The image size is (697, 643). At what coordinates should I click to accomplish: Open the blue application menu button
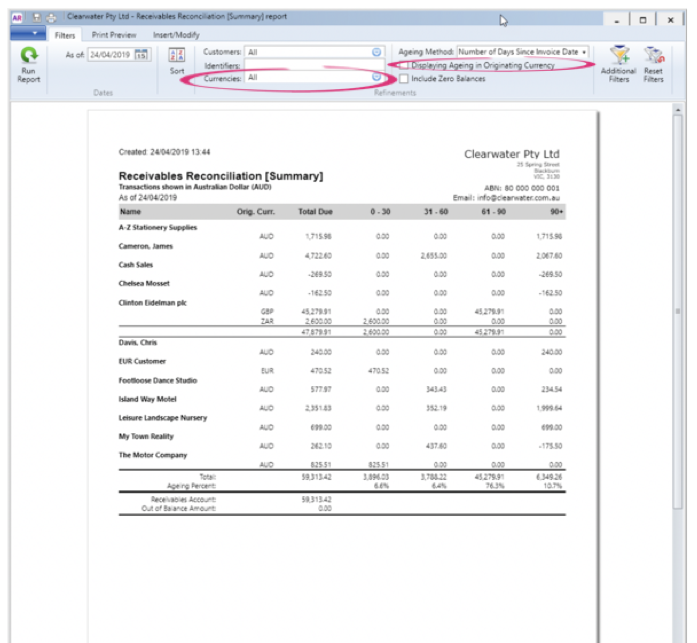tap(26, 35)
